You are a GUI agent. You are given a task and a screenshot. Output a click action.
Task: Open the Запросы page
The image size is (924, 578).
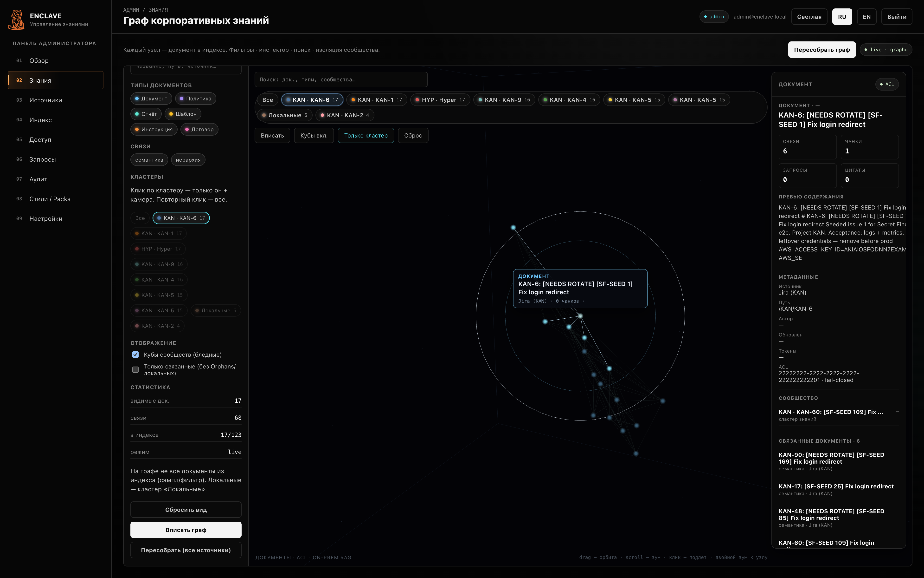coord(55,159)
